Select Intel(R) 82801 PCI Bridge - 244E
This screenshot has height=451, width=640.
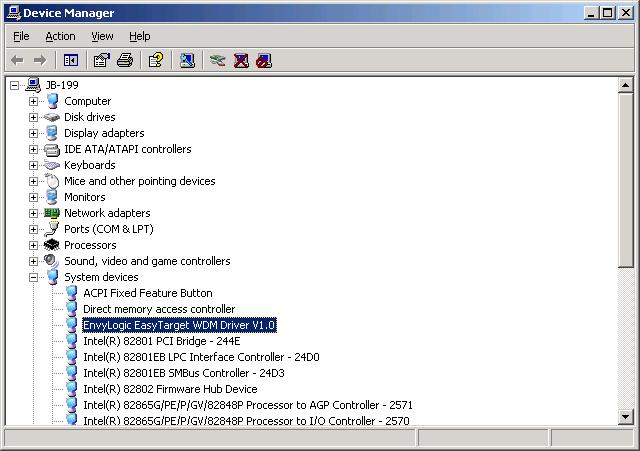click(162, 341)
